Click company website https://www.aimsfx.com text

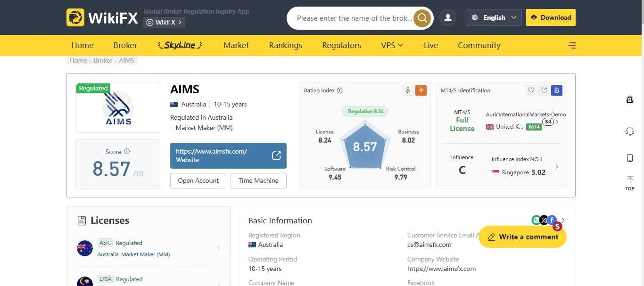442,269
